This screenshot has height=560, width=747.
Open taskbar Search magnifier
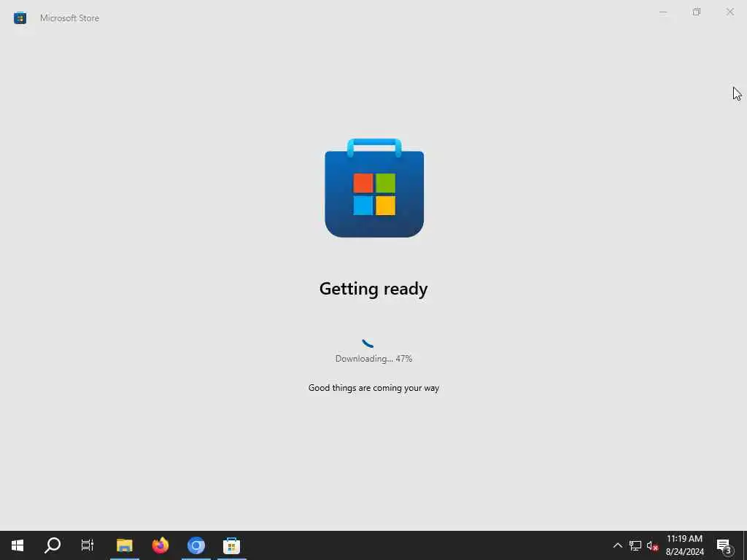(x=53, y=545)
